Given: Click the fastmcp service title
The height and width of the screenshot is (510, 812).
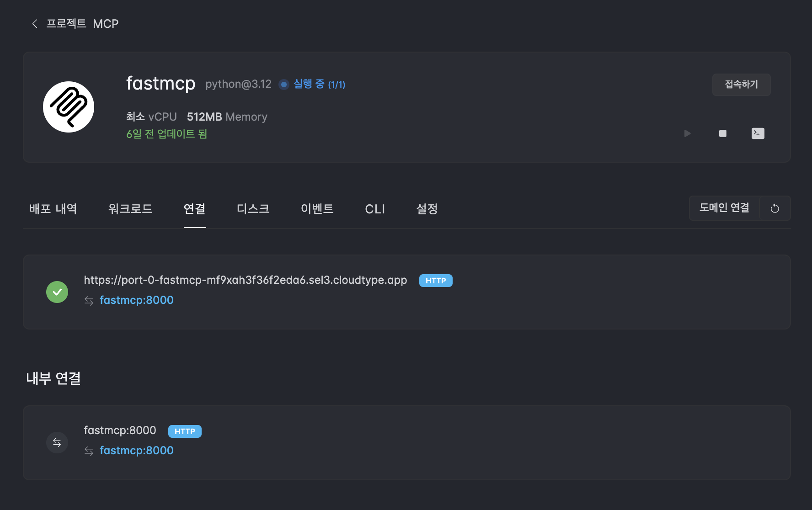Looking at the screenshot, I should [x=161, y=84].
